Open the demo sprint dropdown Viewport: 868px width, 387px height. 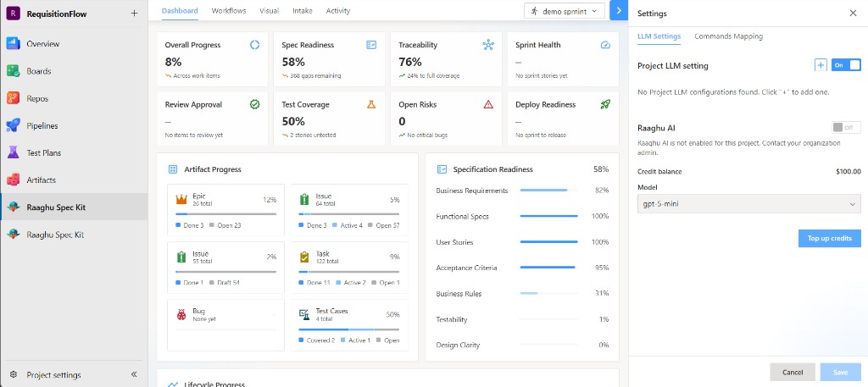point(564,11)
